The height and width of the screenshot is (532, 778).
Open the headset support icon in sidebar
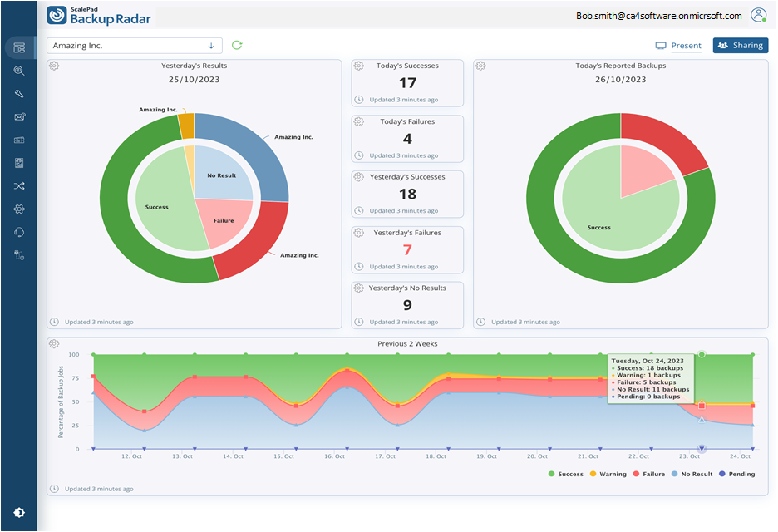point(19,232)
